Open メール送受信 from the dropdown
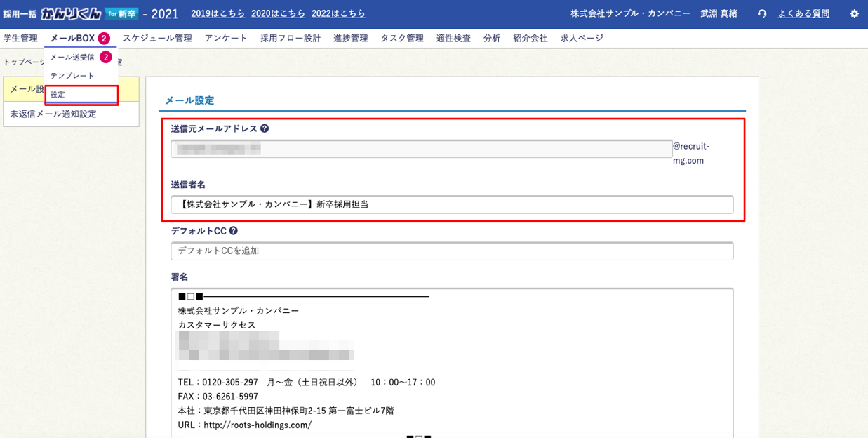 (x=72, y=57)
